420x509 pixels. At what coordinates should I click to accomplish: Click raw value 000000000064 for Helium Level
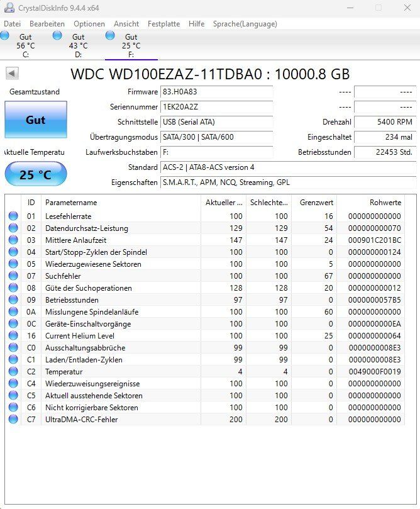(375, 335)
